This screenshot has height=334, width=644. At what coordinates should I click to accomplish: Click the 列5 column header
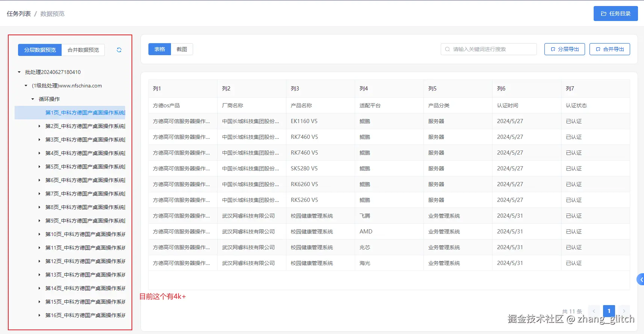[458, 89]
